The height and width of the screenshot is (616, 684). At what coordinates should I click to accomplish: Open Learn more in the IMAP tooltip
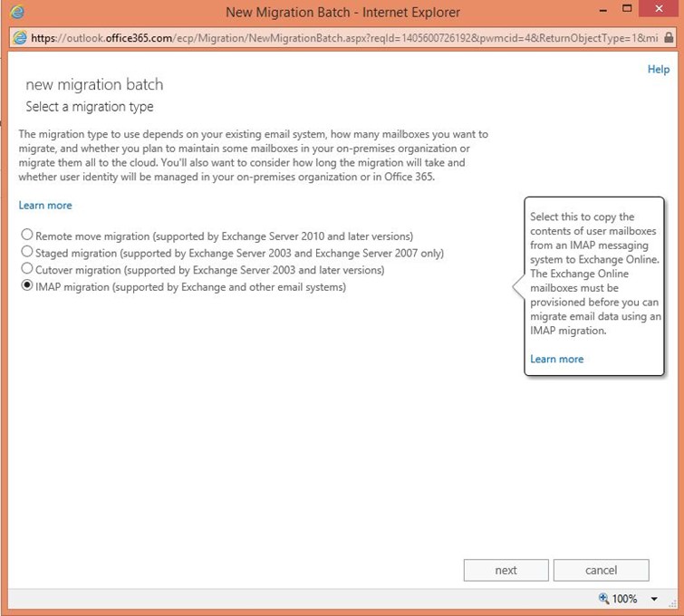point(556,359)
